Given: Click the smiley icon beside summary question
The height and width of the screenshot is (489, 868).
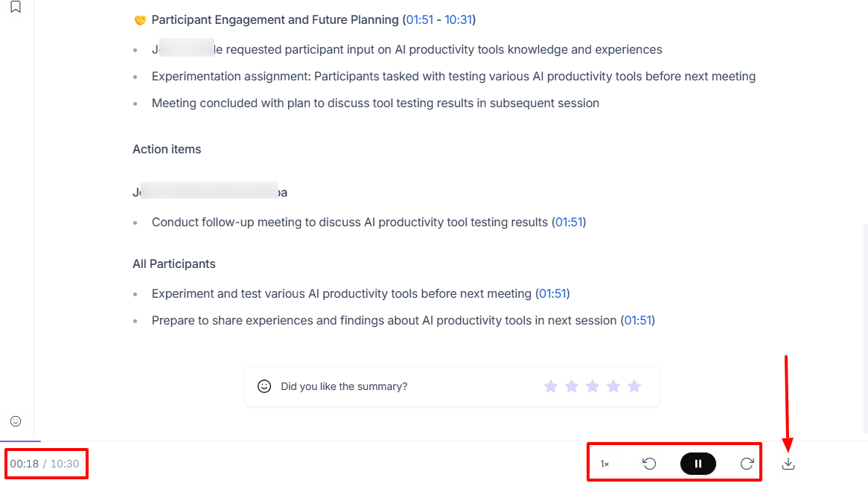Looking at the screenshot, I should pos(264,386).
